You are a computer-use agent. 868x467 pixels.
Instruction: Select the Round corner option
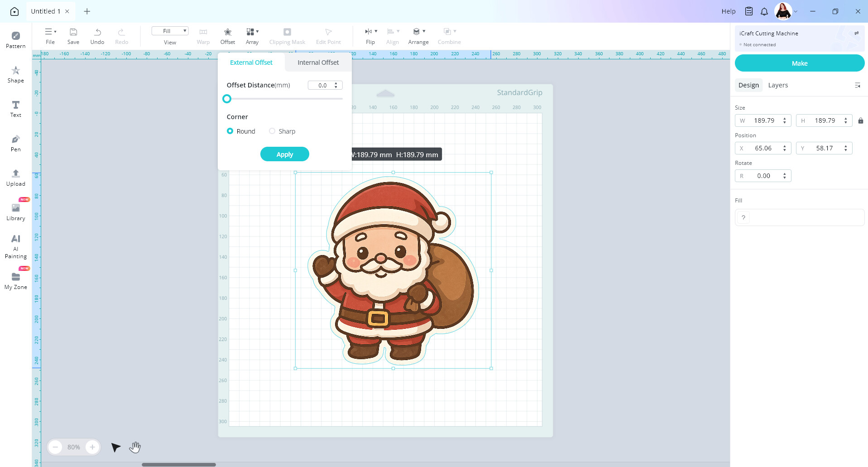[241, 131]
